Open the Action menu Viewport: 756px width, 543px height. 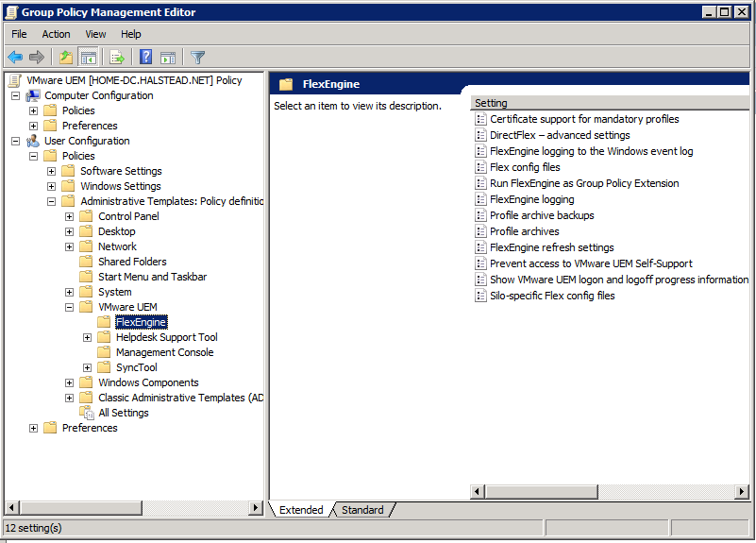point(56,34)
